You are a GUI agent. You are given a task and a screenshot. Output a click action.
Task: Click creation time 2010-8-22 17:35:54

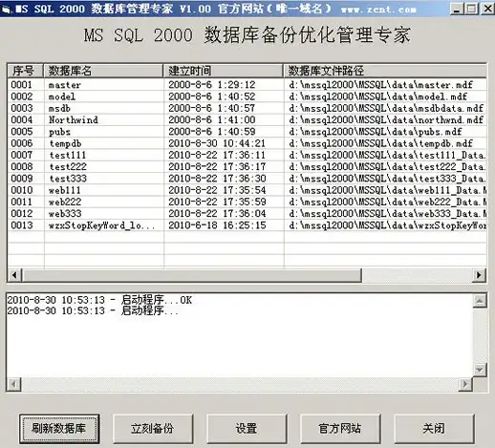point(217,190)
